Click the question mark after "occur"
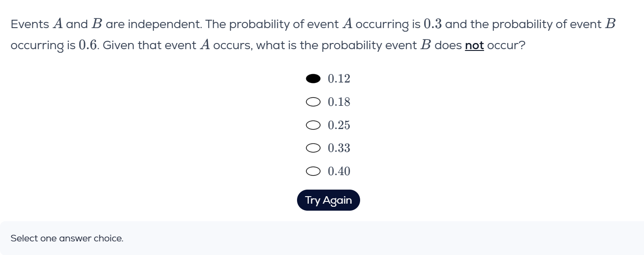The image size is (644, 255). 522,45
